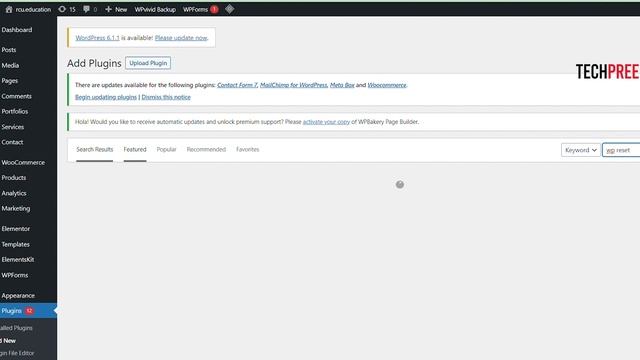Click Begin updating plugins link
The image size is (640, 360).
point(106,97)
